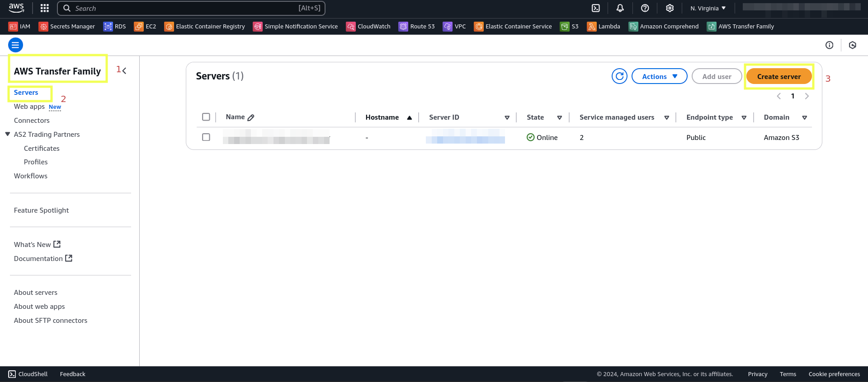868x382 pixels.
Task: Open the blurred Server ID link
Action: 465,137
